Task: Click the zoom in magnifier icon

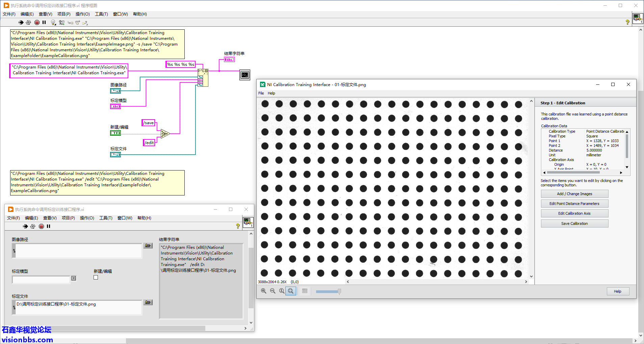Action: coord(263,291)
